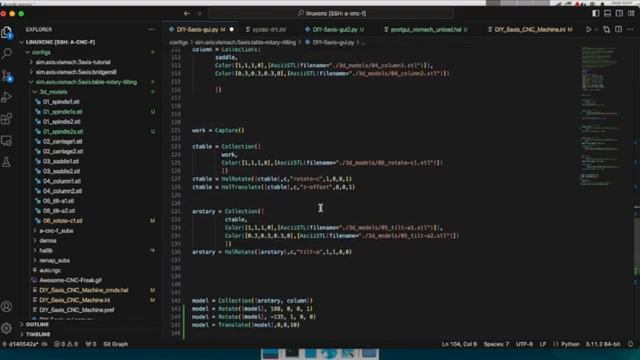
Task: Expand the sim.axis.vismach.5axis.bridgemill folder
Action: [31, 72]
